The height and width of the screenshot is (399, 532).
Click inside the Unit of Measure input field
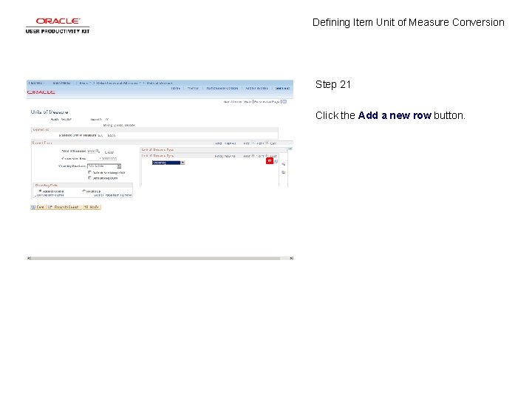pyautogui.click(x=91, y=151)
